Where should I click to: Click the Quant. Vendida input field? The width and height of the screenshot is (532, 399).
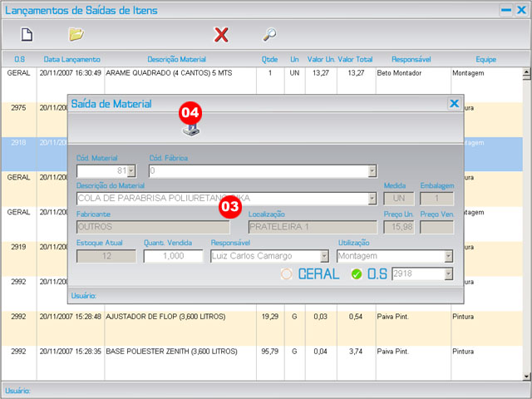173,256
